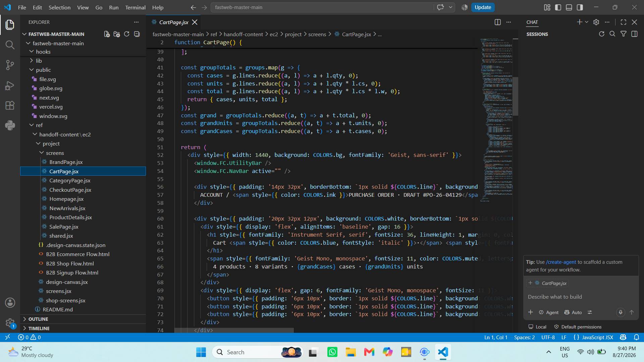Open the Extensions view
Viewport: 644px width, 362px height.
[x=10, y=105]
